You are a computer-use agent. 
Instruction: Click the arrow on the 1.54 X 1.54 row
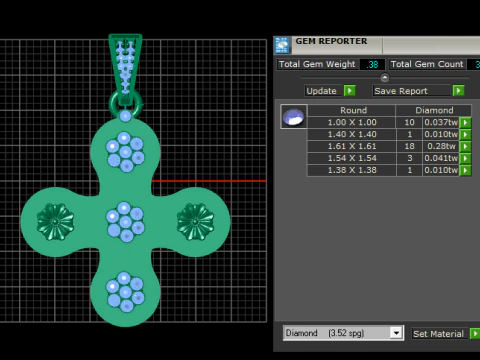tap(465, 158)
